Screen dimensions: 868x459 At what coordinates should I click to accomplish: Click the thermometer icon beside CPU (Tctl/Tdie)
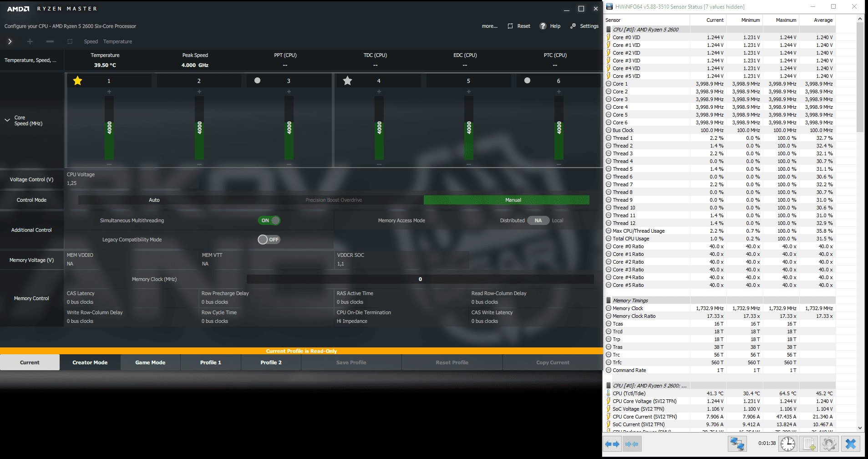(x=609, y=393)
